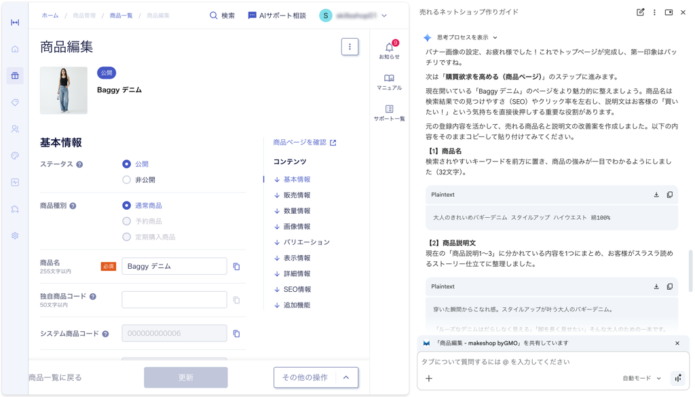Collapse the sidebar with the top-left toggle icon
This screenshot has height=397, width=695.
point(15,23)
